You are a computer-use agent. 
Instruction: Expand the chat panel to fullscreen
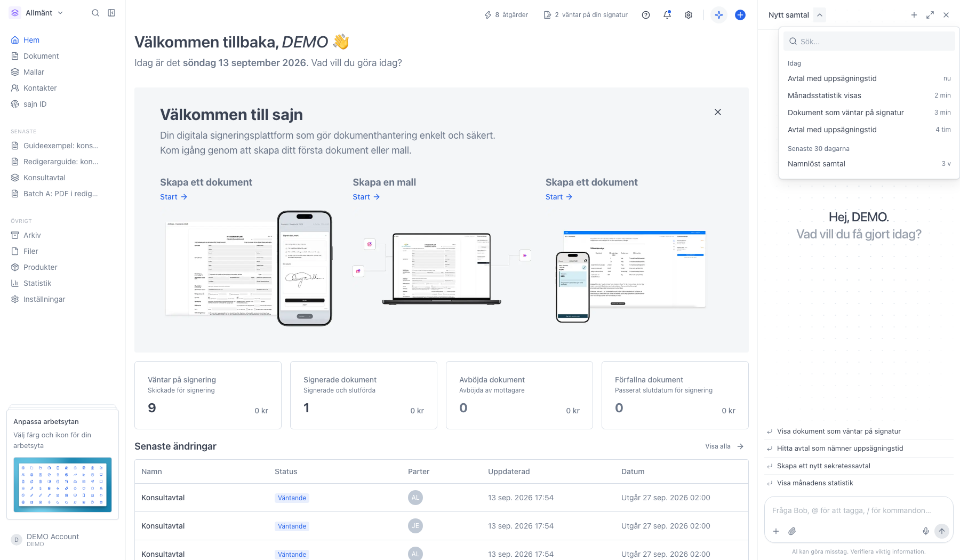930,15
